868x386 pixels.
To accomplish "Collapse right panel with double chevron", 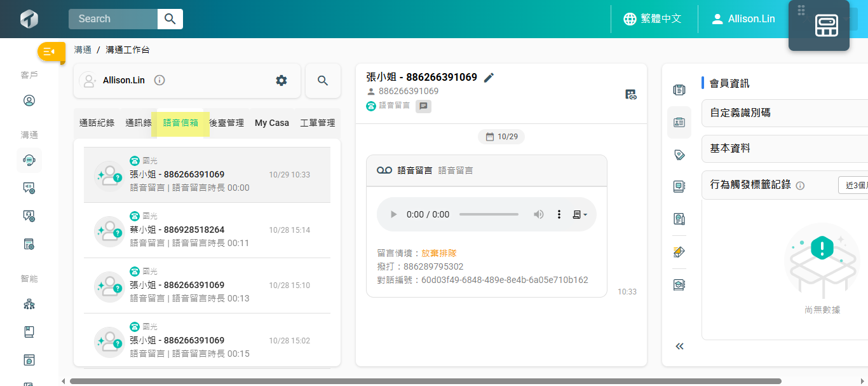I will coord(679,347).
